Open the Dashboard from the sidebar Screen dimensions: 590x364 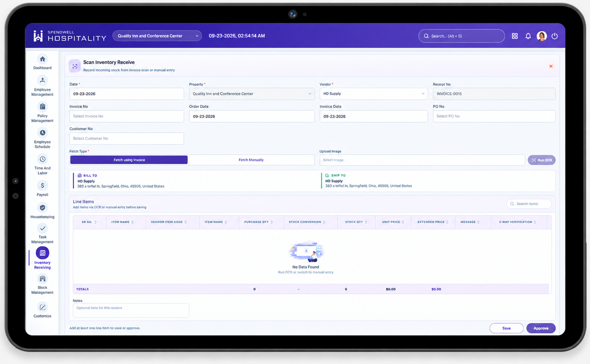tap(42, 62)
